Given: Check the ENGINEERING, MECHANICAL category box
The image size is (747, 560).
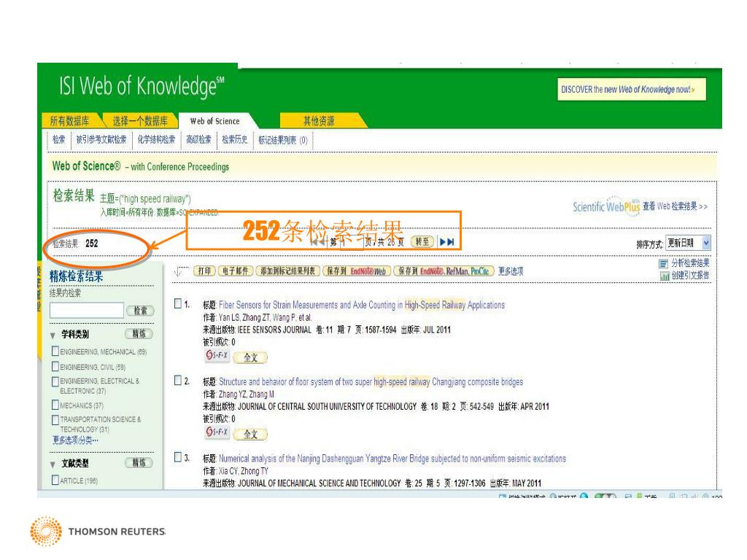Looking at the screenshot, I should coord(55,351).
